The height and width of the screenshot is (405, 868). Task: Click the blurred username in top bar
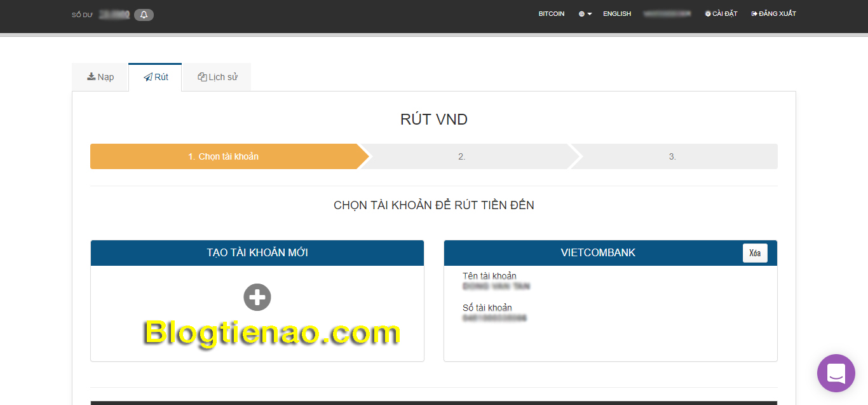click(667, 14)
